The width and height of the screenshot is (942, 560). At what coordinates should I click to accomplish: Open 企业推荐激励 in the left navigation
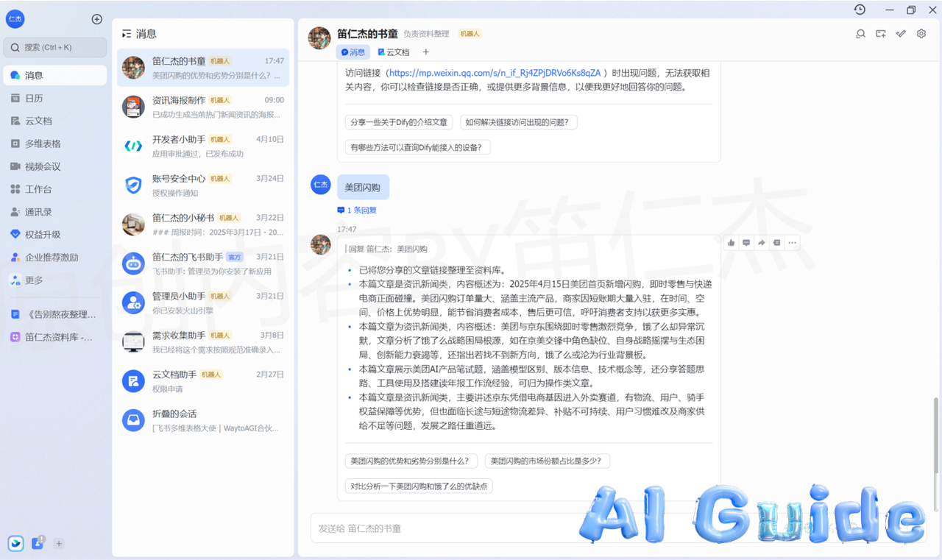click(55, 258)
